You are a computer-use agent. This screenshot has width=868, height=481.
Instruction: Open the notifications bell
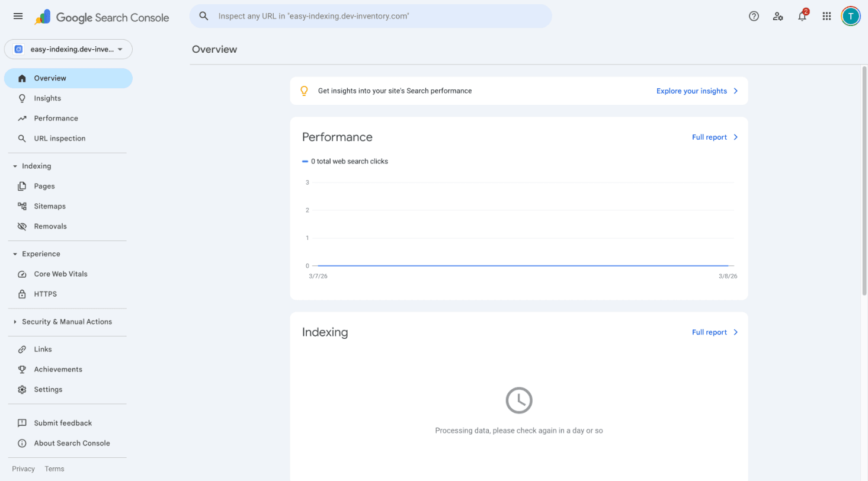coord(802,16)
